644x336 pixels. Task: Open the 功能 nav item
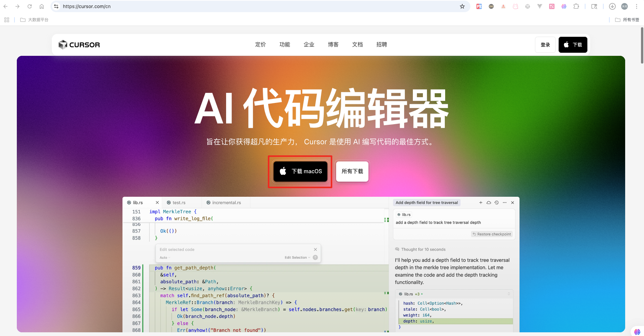pos(285,44)
